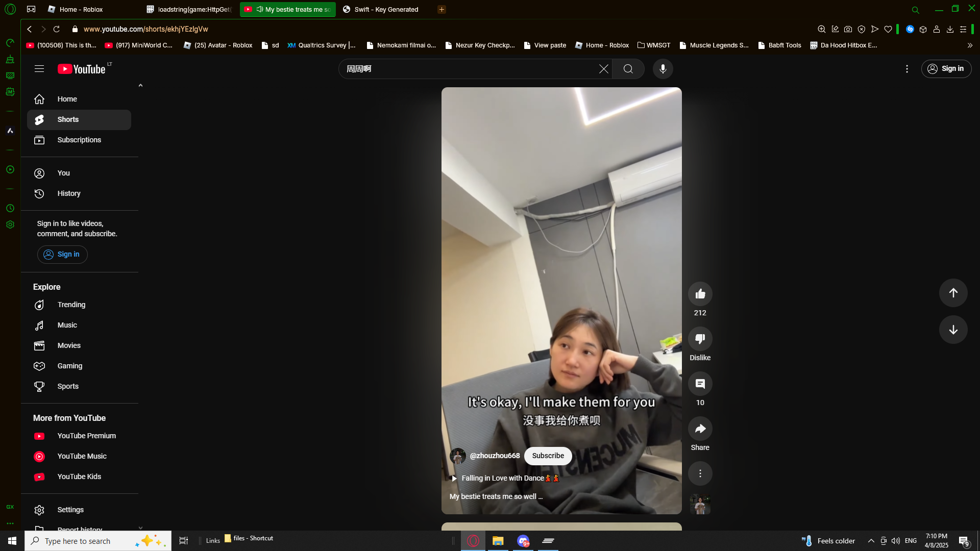Go to previous short video
The width and height of the screenshot is (980, 551).
[953, 293]
